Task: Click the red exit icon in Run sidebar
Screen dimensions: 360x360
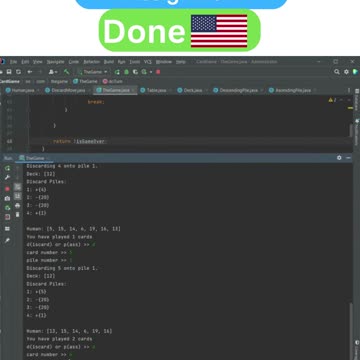Action: pyautogui.click(x=7, y=217)
